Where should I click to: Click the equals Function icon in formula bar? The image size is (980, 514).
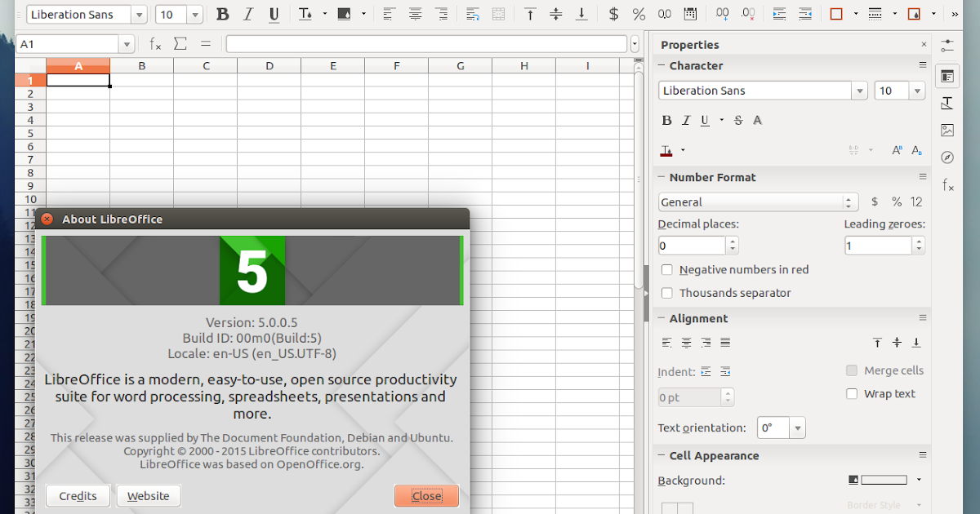(x=206, y=44)
